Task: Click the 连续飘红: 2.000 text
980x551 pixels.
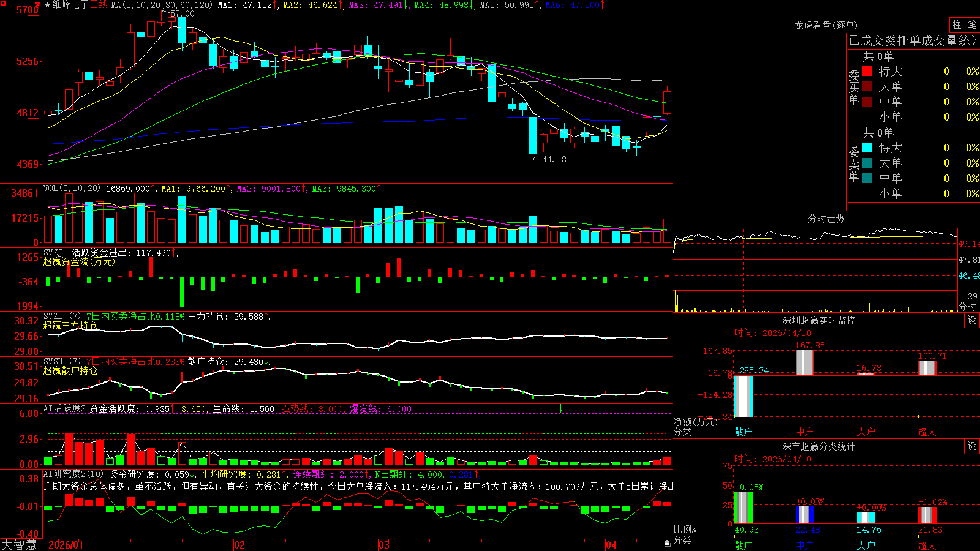Action: coord(328,474)
